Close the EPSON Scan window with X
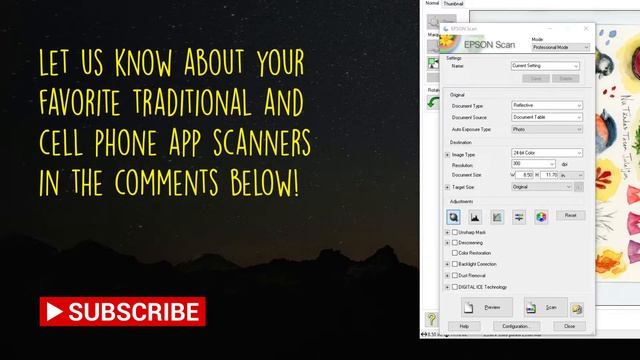640x360 pixels. [586, 29]
